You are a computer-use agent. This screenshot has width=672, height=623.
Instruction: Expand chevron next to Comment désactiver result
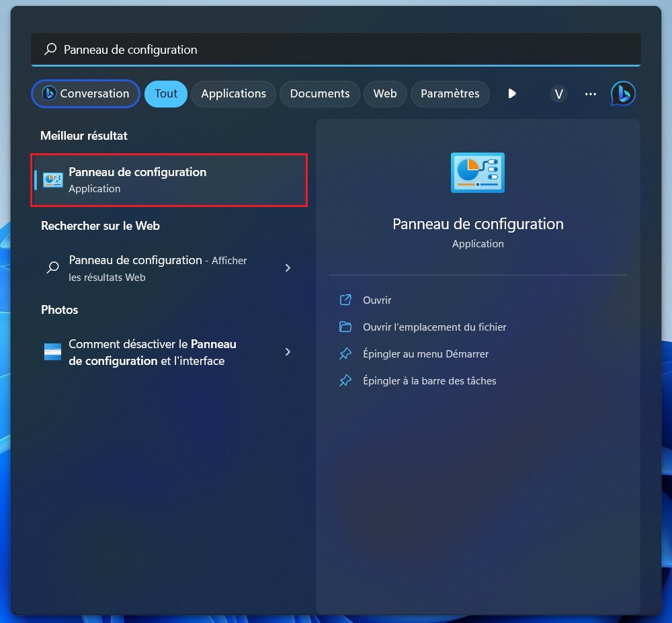[288, 352]
